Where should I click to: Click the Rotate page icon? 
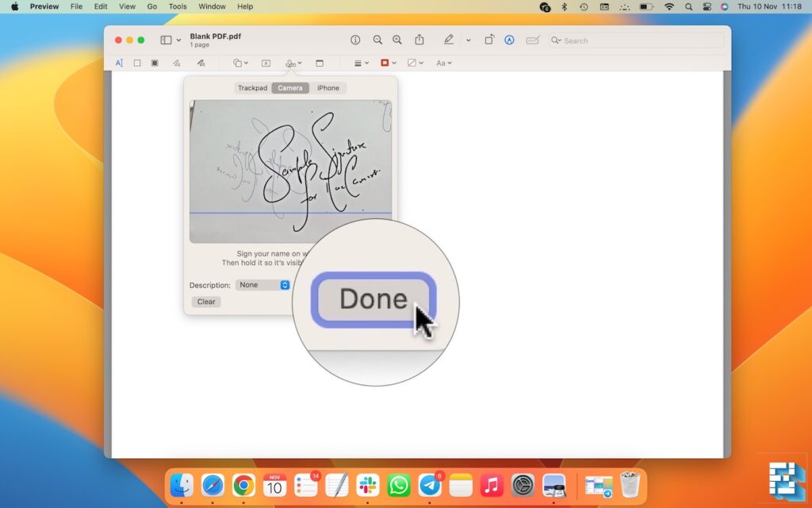click(489, 40)
